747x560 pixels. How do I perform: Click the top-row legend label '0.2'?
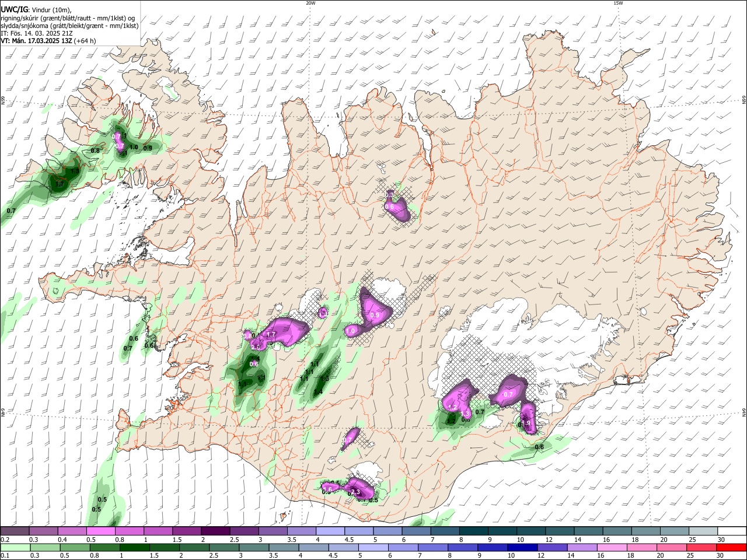[x=5, y=540]
